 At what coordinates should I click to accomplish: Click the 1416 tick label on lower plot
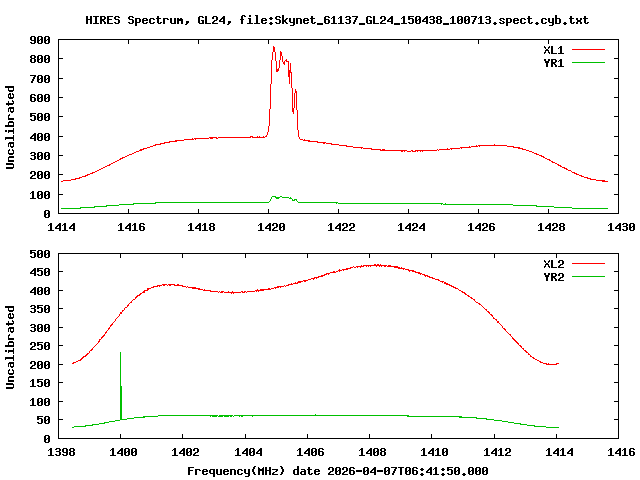pos(621,452)
